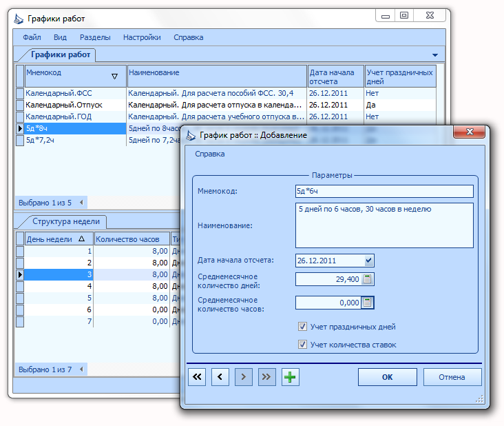Image resolution: width=504 pixels, height=426 pixels.
Task: Select Графики работ tab
Action: [x=61, y=54]
